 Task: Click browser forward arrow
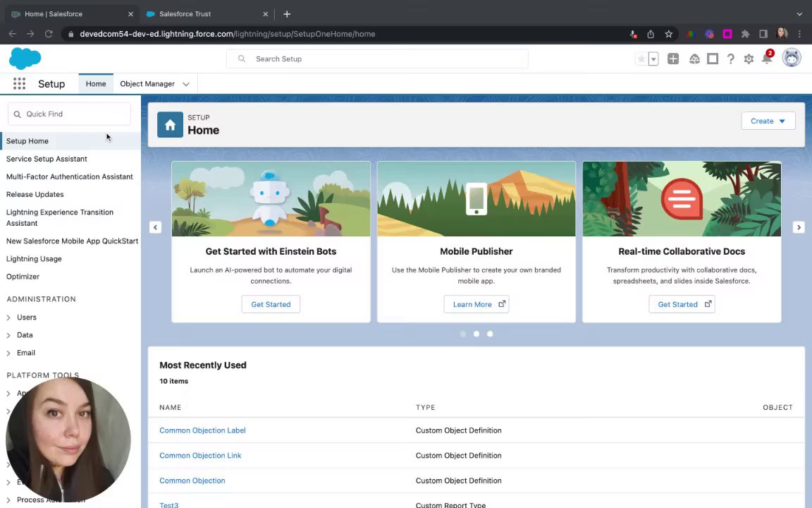coord(30,34)
